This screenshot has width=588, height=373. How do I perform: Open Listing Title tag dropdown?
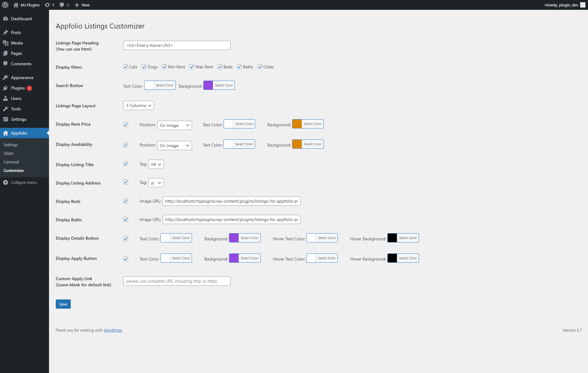pos(156,164)
